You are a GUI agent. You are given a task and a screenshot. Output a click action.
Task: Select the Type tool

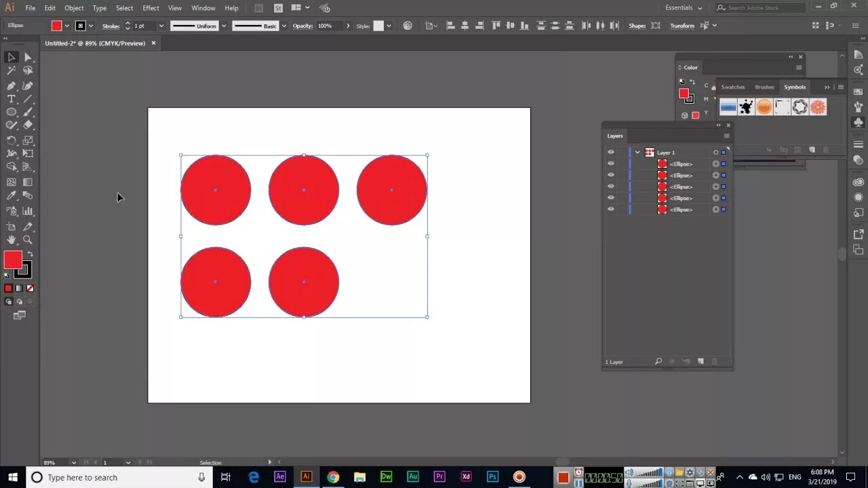coord(12,99)
